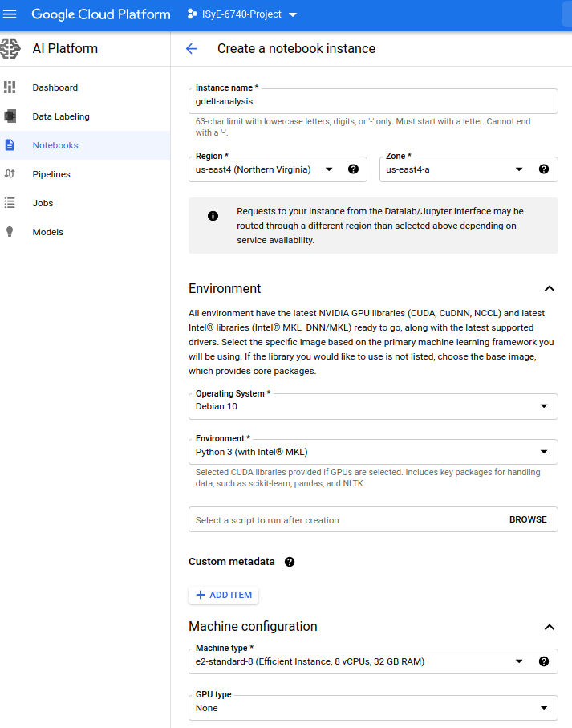The image size is (572, 728).
Task: Open the Environment Python 3 dropdown
Action: point(373,452)
